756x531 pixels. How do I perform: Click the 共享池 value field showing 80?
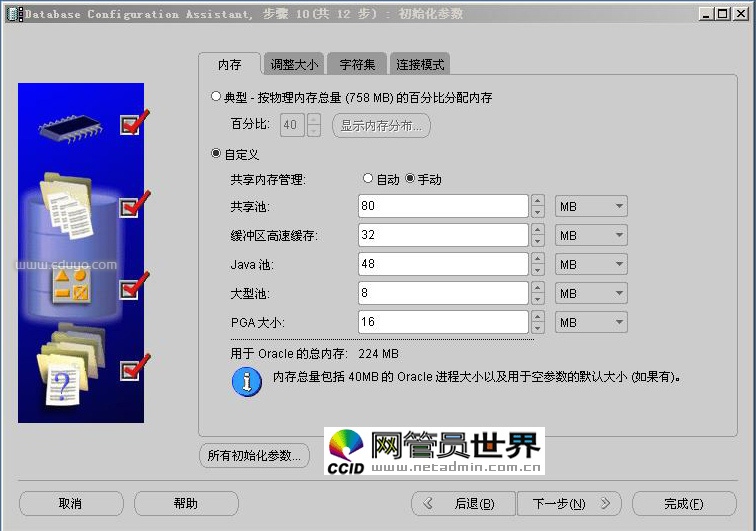click(443, 206)
